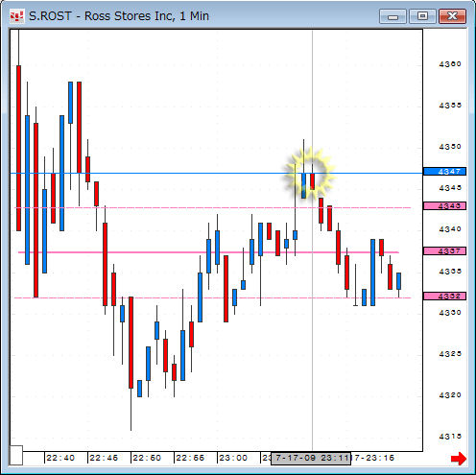Click the window title S.ROST - Ross Stores Inc
Screen dimensions: 476x475
pos(119,16)
